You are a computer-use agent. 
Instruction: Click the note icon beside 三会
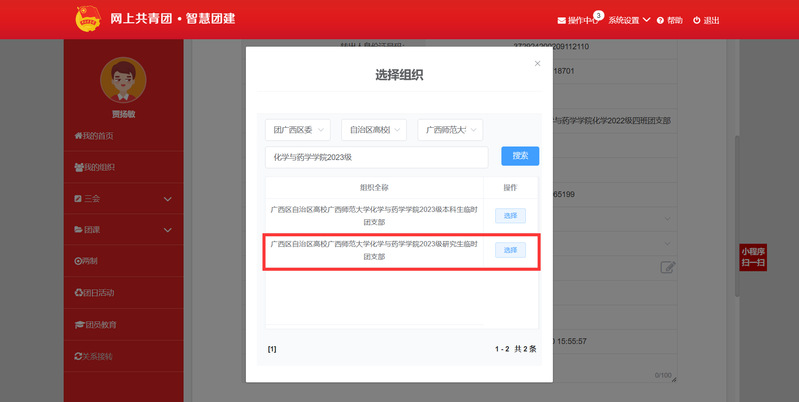pos(78,199)
